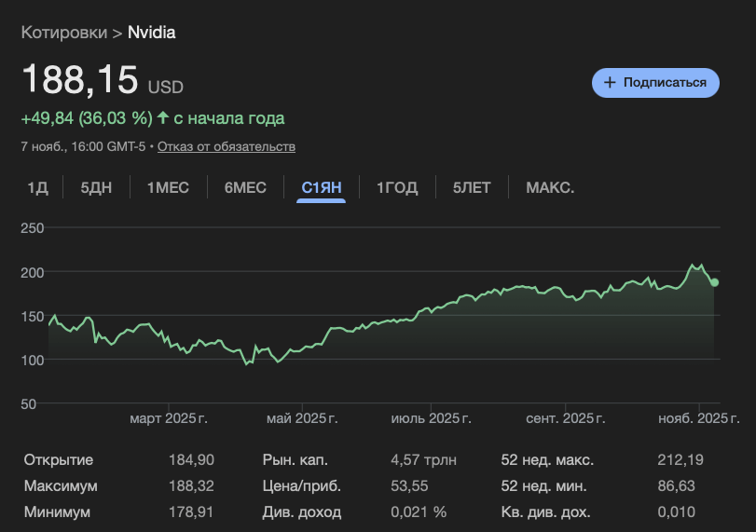This screenshot has width=756, height=532.
Task: Show the МАКС. range tab
Action: (x=550, y=187)
